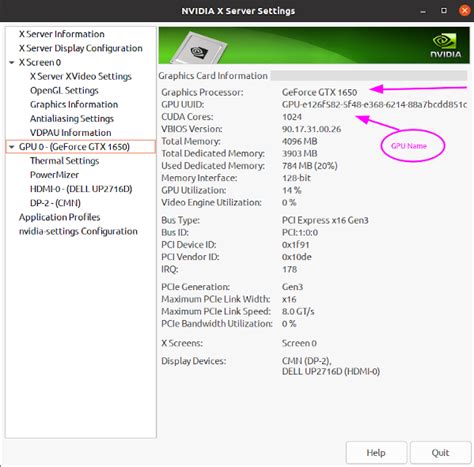Image resolution: width=474 pixels, height=467 pixels.
Task: Open nvidia-settings Configuration
Action: (x=78, y=231)
